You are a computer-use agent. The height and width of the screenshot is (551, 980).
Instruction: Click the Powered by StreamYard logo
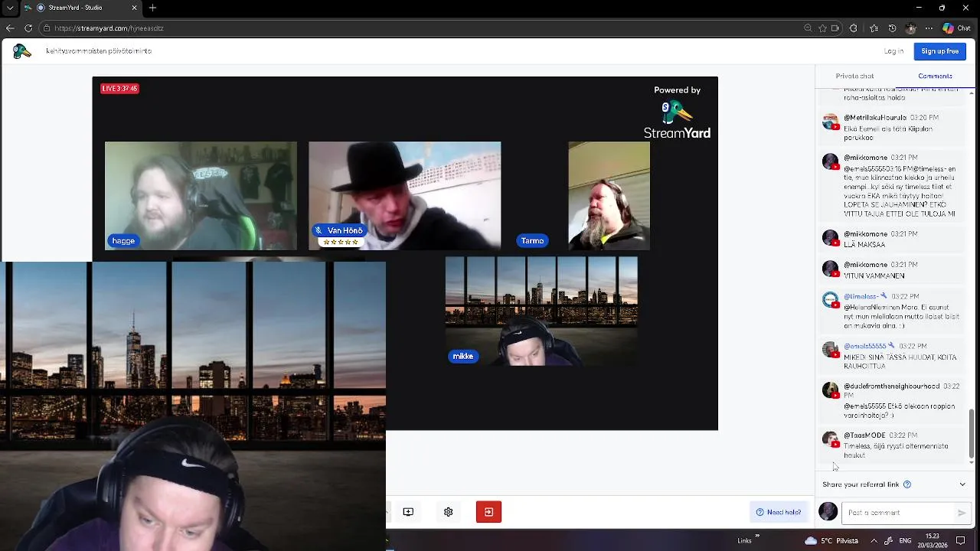[677, 112]
